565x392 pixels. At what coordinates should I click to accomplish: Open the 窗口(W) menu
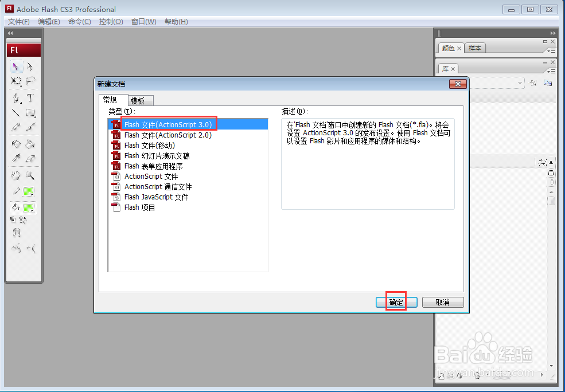[143, 22]
